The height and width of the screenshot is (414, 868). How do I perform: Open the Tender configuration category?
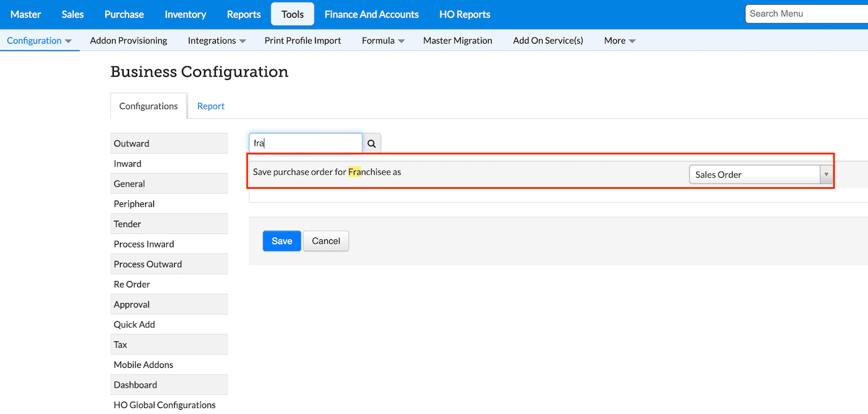tap(127, 224)
